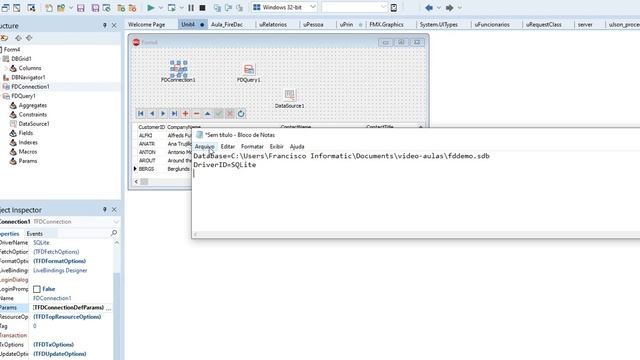Select the FDQuery1 component icon on form
Viewport: 640px width, 360px height.
tap(249, 69)
